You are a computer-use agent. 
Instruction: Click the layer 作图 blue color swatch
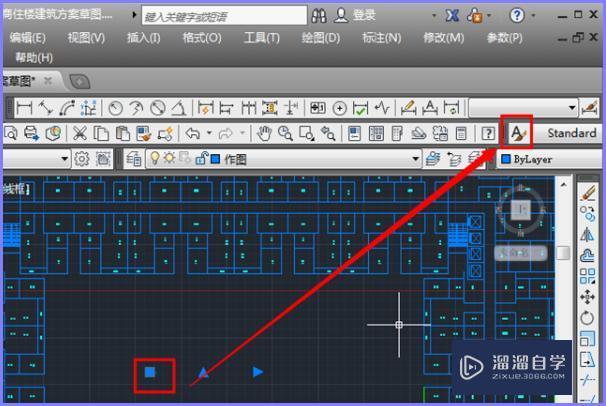click(x=216, y=159)
